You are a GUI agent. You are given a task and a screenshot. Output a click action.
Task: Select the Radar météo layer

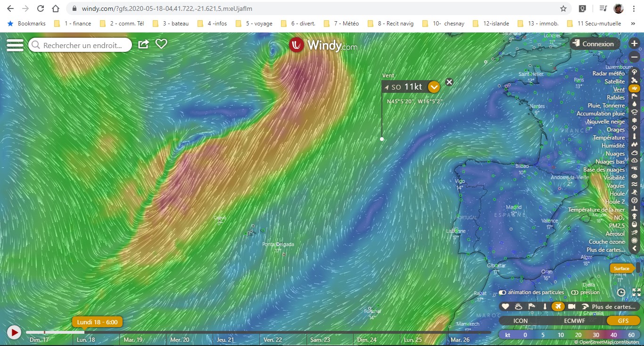(609, 73)
